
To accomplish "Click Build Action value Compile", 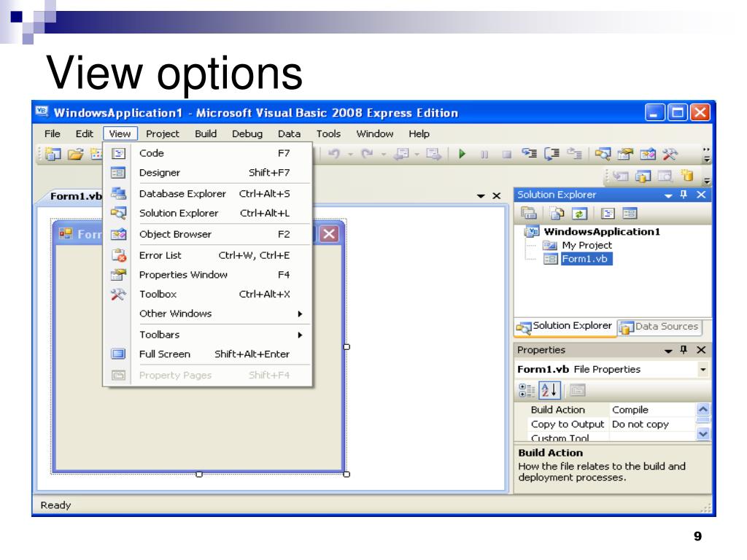I will click(x=651, y=410).
